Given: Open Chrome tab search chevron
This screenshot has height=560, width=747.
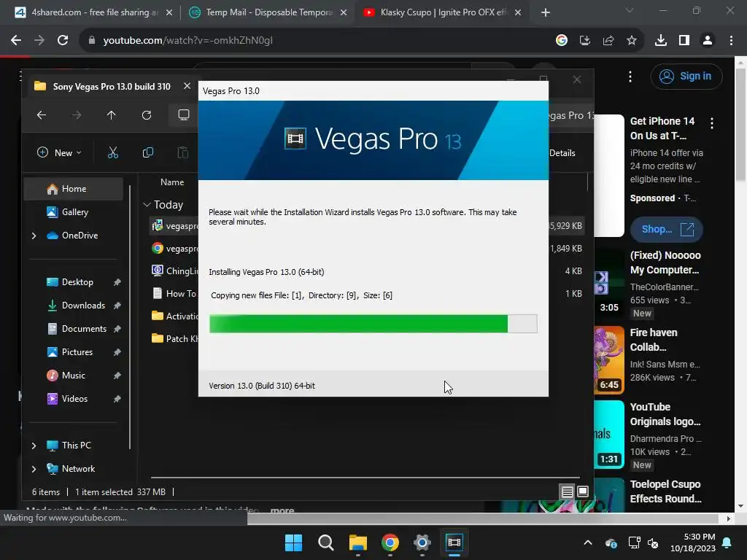Looking at the screenshot, I should (x=630, y=10).
